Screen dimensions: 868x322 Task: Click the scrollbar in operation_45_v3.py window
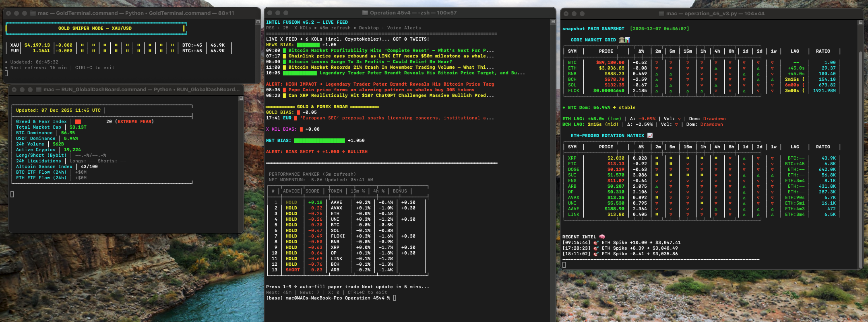(x=860, y=161)
